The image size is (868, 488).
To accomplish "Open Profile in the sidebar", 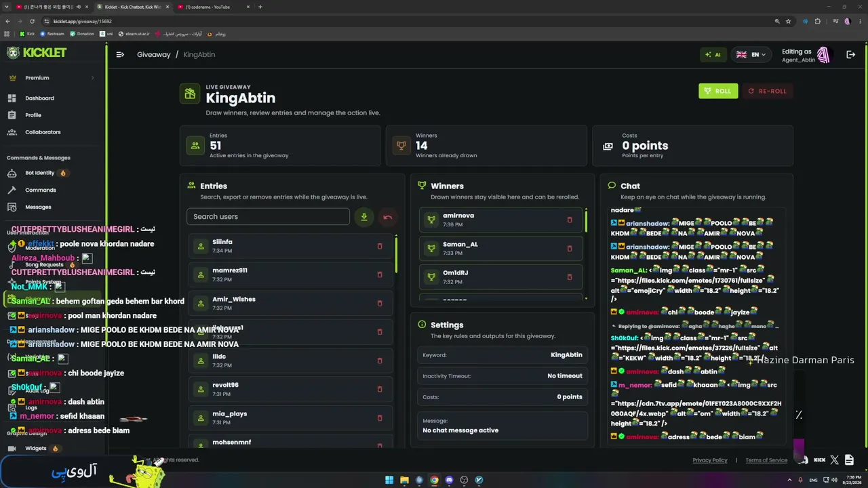I will 33,115.
